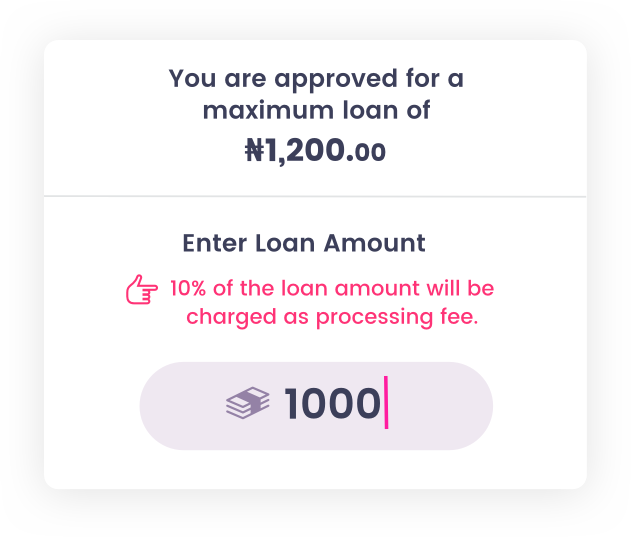Click the 'maximum loan of' line
Screen dimensions: 632x538
(x=316, y=110)
